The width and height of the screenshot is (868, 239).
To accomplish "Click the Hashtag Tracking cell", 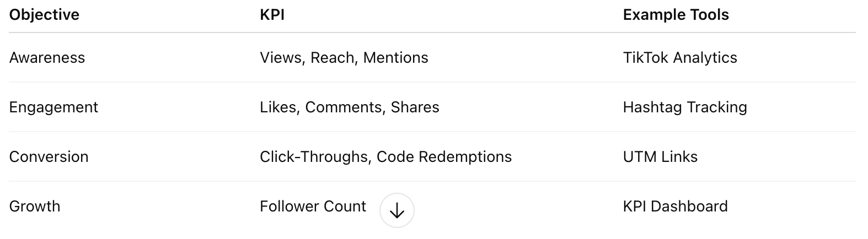I will pos(684,107).
